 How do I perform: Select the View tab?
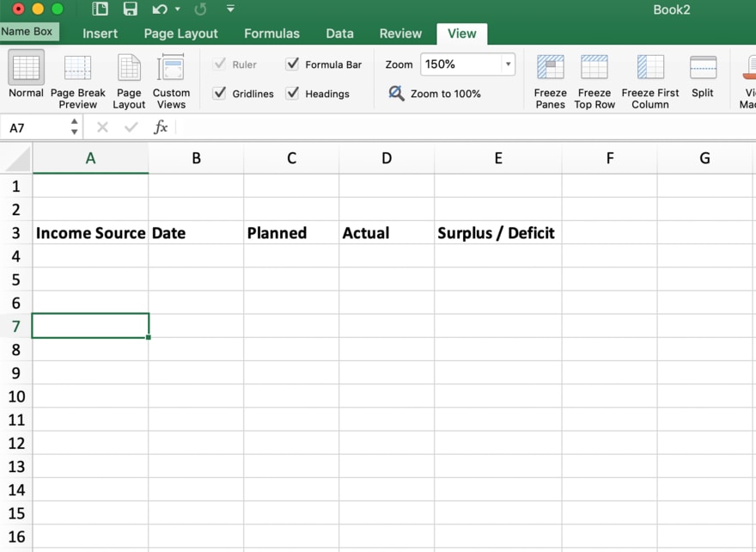[x=461, y=34]
